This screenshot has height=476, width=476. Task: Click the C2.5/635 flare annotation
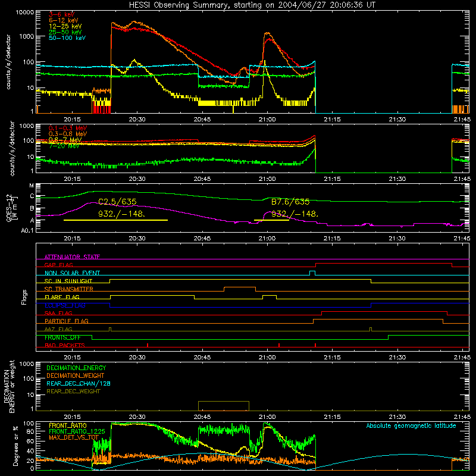[117, 202]
